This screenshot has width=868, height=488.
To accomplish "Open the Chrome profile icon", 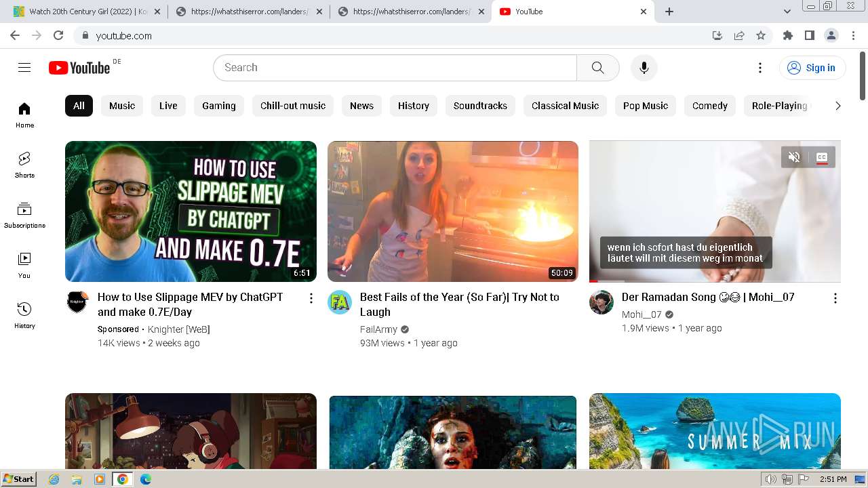I will coord(831,35).
